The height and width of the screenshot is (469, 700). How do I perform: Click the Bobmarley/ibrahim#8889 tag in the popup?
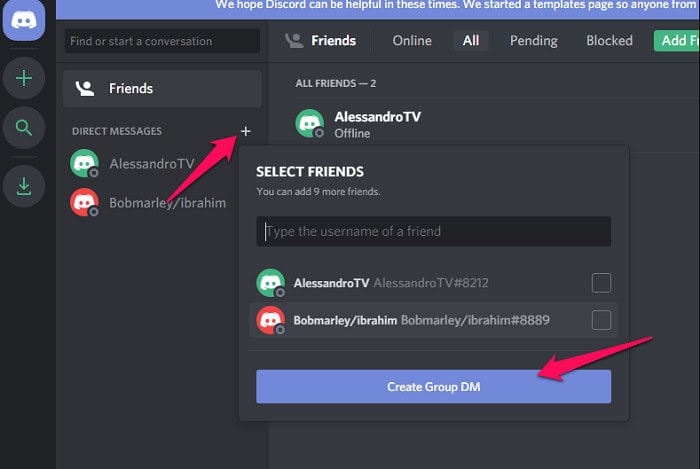(475, 320)
